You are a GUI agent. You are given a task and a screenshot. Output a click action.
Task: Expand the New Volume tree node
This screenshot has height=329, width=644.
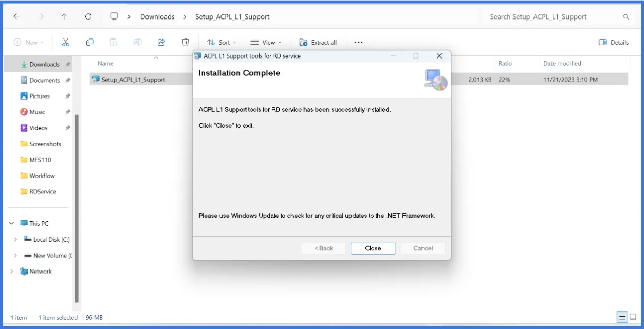(15, 255)
